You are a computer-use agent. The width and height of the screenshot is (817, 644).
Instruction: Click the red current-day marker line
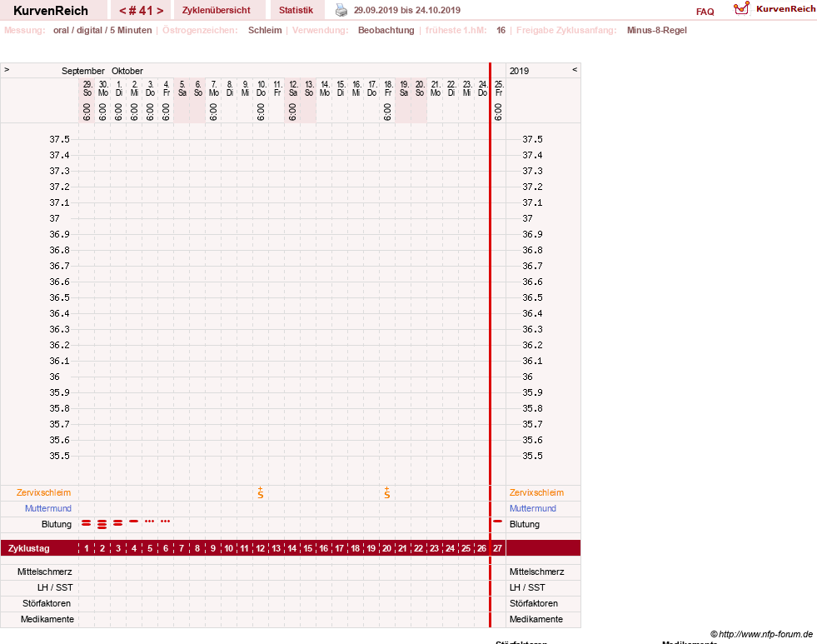pyautogui.click(x=490, y=344)
